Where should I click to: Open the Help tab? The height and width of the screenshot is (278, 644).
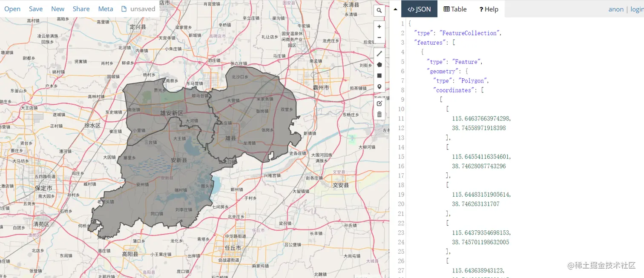coord(488,9)
